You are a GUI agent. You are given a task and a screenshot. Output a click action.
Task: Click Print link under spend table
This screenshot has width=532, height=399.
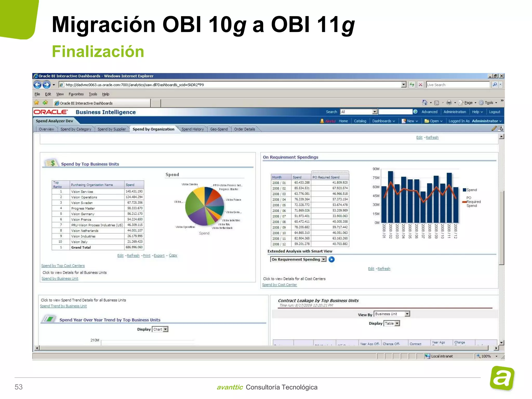(x=147, y=256)
